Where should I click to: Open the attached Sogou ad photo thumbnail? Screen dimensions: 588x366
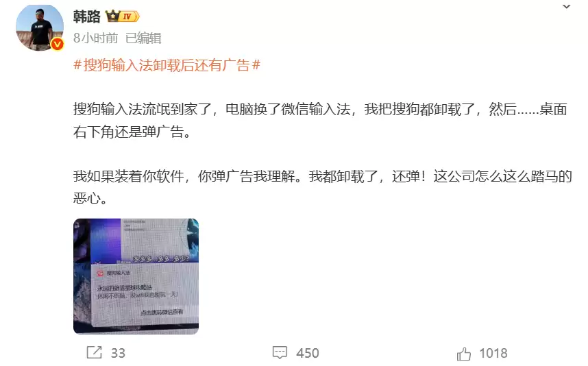coord(136,276)
